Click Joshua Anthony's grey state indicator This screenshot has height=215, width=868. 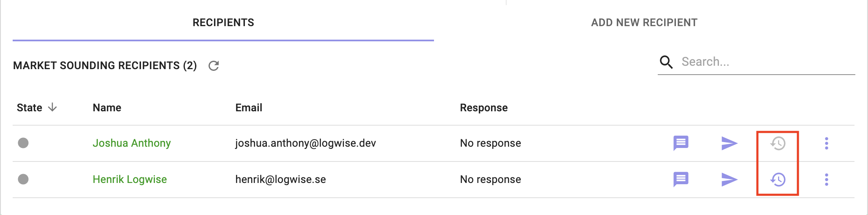23,143
